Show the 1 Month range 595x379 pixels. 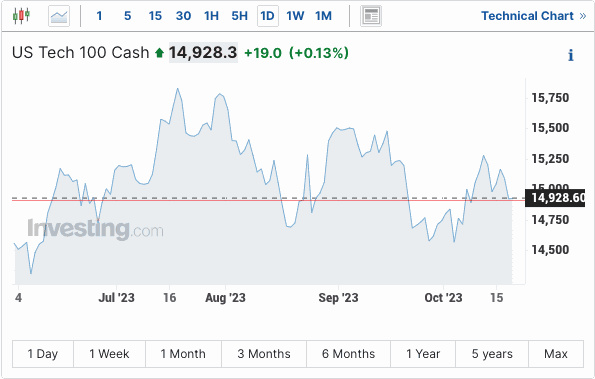point(183,354)
